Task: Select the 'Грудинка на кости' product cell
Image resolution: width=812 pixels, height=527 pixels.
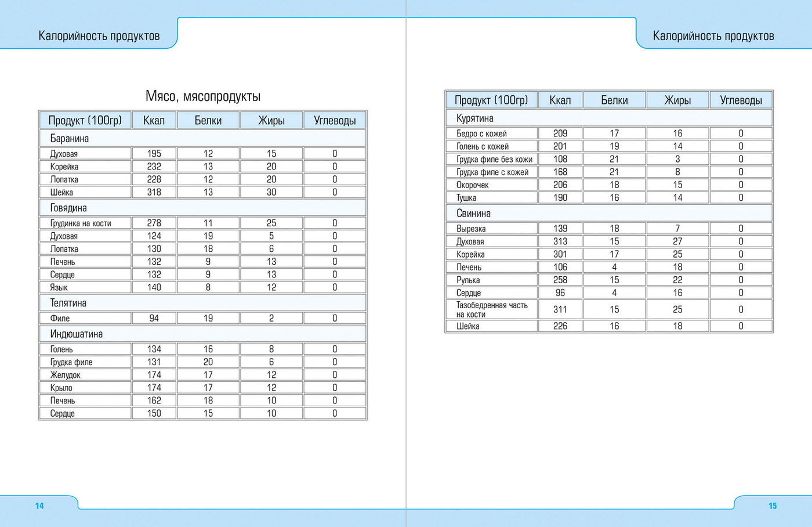Action: (x=81, y=223)
